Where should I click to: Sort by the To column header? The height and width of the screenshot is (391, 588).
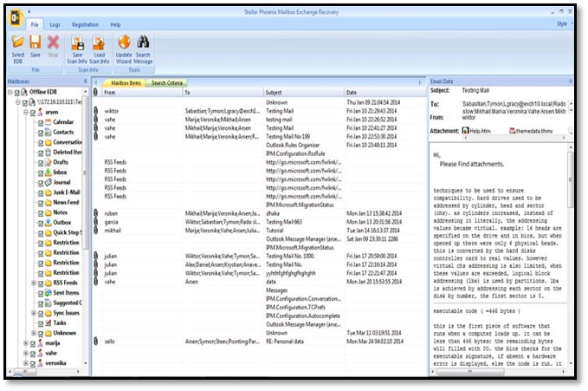(223, 93)
